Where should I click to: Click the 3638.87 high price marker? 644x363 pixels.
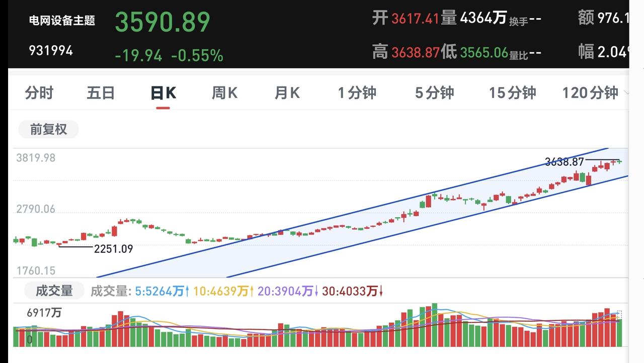point(564,162)
